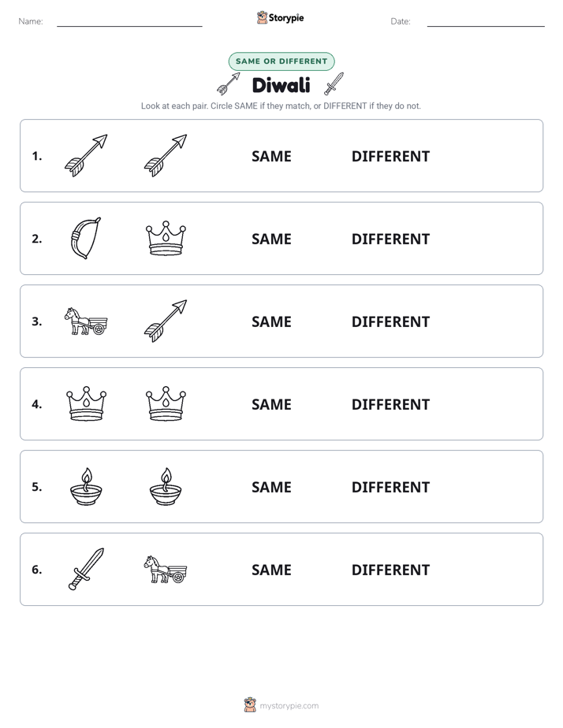563x728 pixels.
Task: Click the first diya lamp in row 5
Action: click(86, 487)
